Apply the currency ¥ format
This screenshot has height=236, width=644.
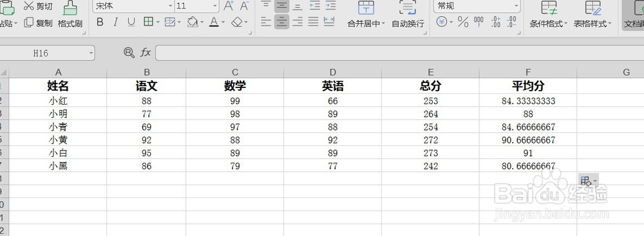[442, 22]
